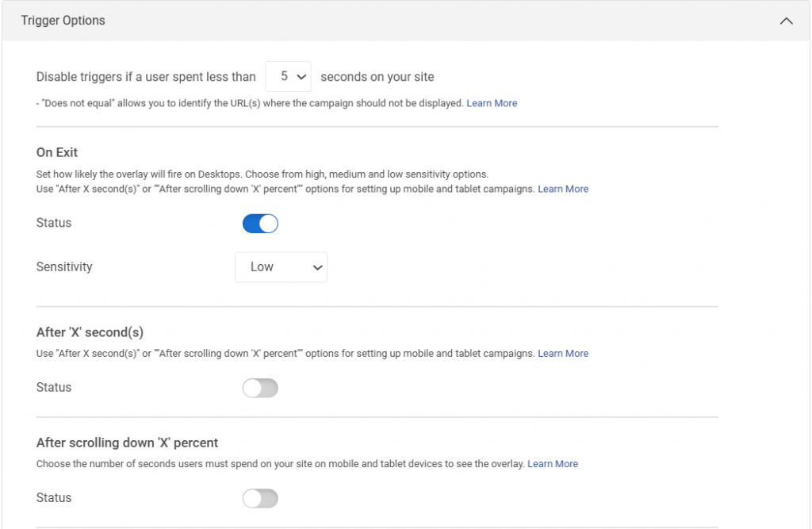Open Learn More about scroll percent triggers
This screenshot has width=812, height=529.
tap(553, 463)
